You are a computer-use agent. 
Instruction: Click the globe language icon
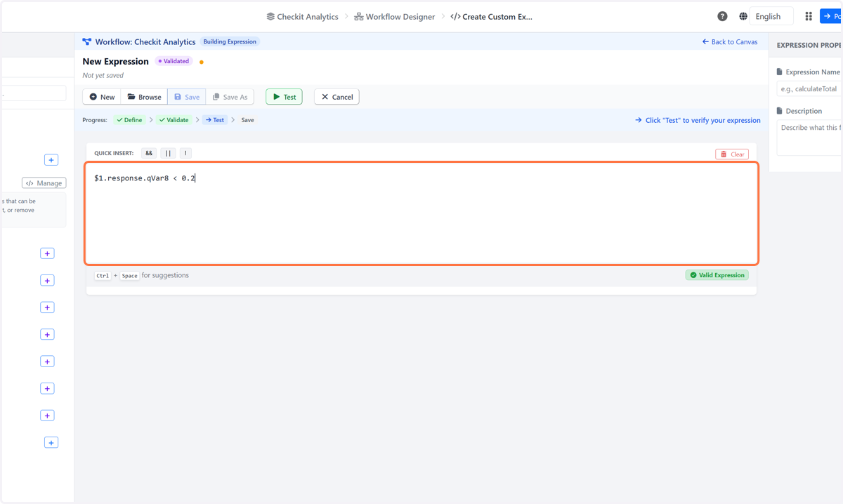click(743, 16)
